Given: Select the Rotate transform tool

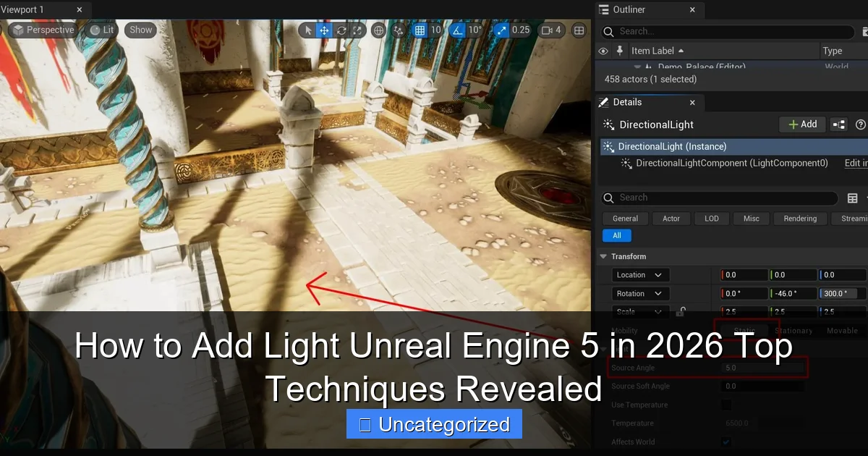Looking at the screenshot, I should [x=340, y=30].
